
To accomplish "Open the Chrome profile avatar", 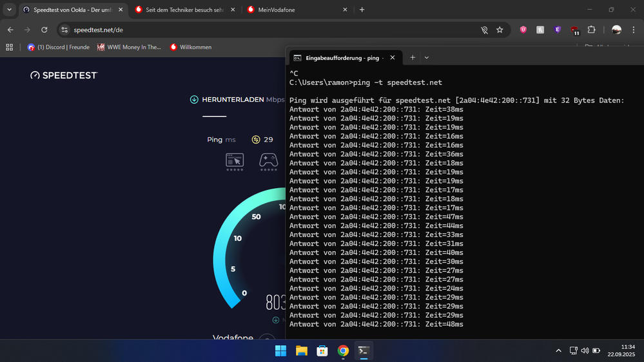I will pos(616,30).
